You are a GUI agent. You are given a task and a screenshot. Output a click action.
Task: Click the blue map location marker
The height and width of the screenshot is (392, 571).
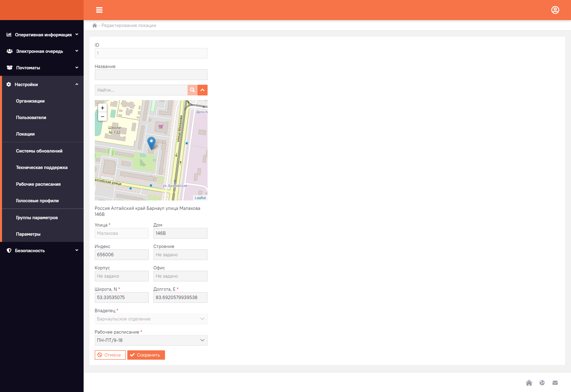click(151, 143)
